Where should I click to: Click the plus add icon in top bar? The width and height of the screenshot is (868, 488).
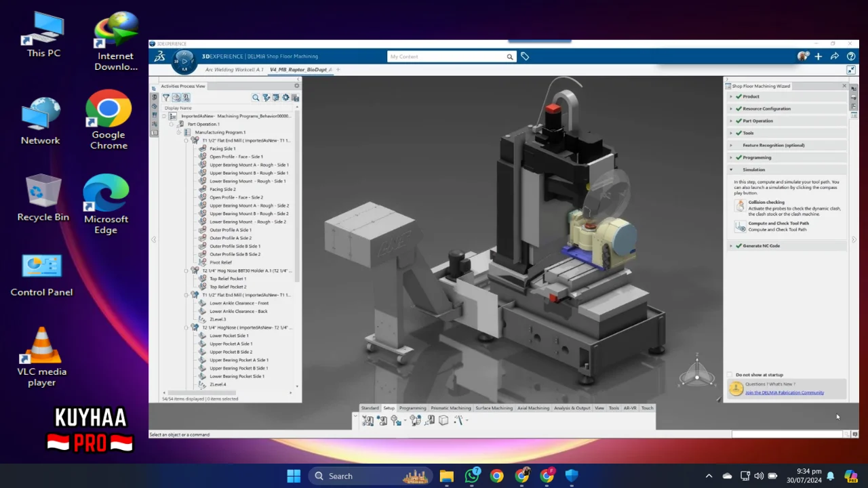coord(818,56)
